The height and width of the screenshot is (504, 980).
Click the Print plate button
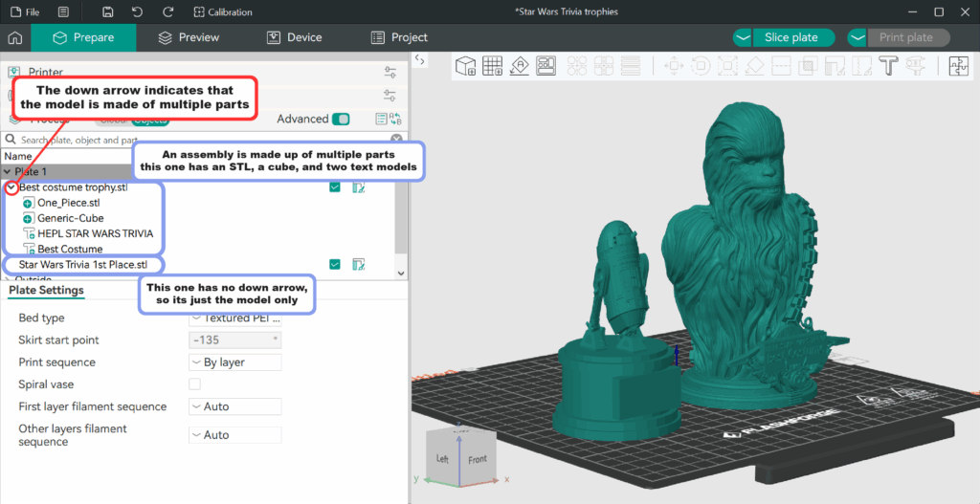[x=909, y=37]
